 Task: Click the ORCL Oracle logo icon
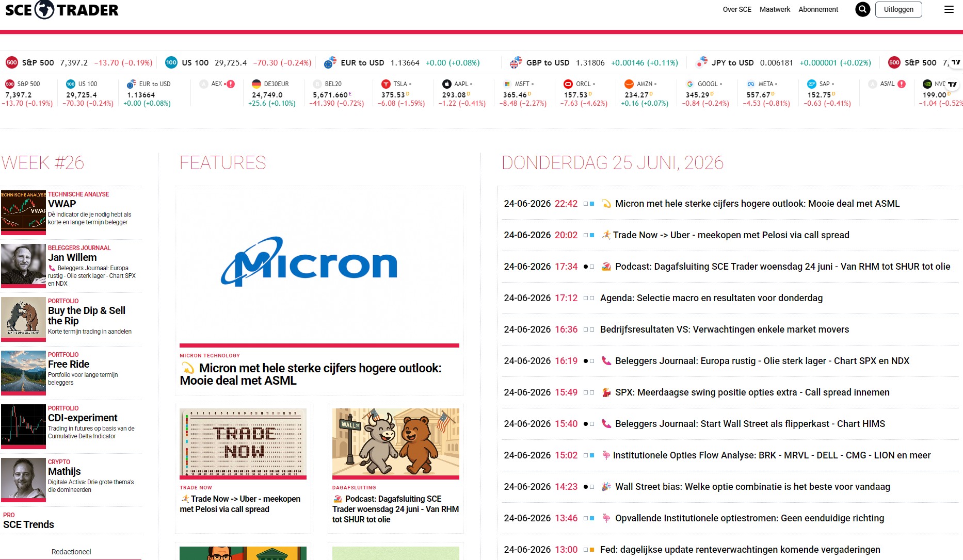(568, 84)
